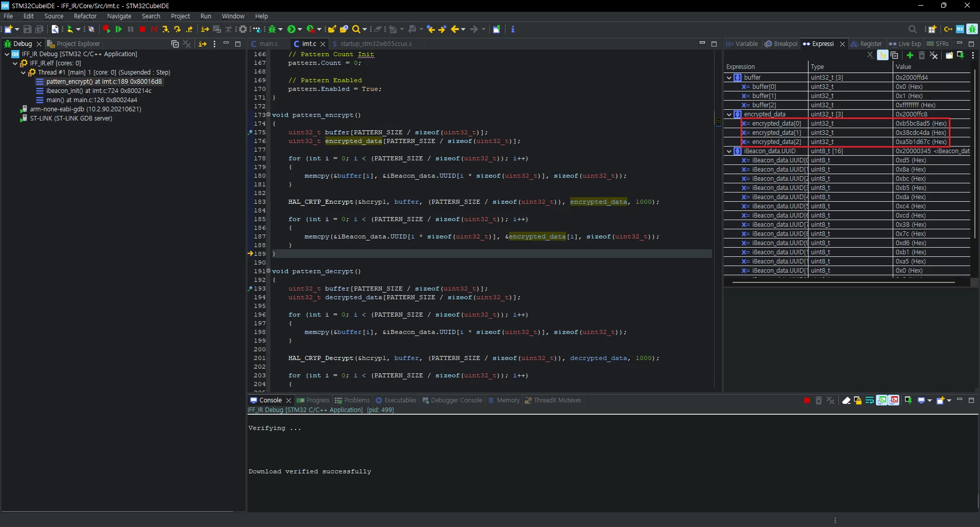Toggle show console on standard output change
This screenshot has width=980, height=527.
882,401
